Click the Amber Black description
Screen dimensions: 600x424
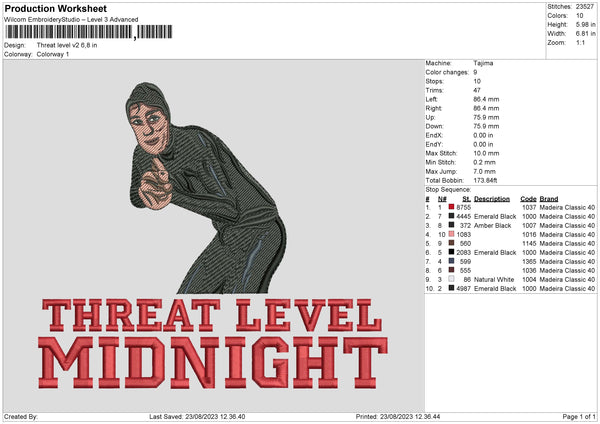coord(492,225)
